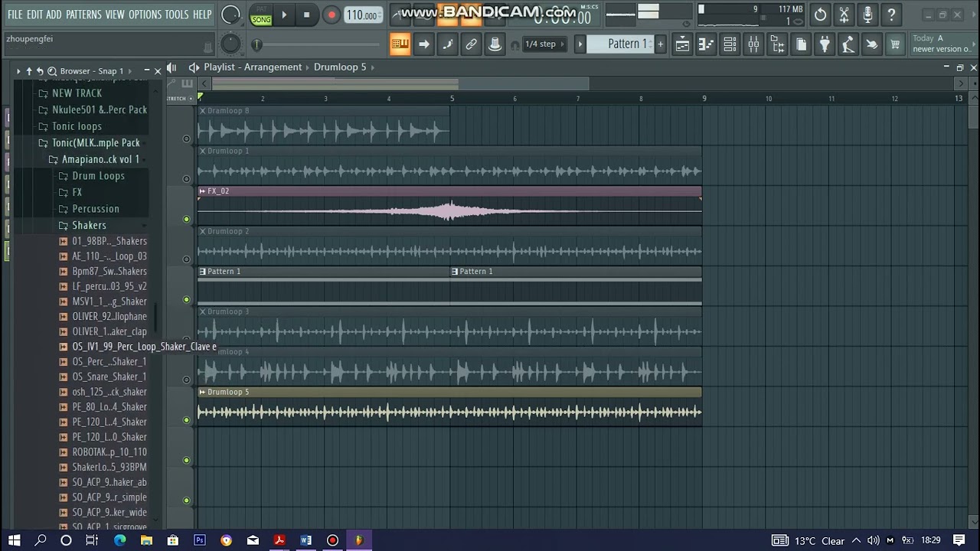980x551 pixels.
Task: Open the Piano roll view icon
Action: tap(706, 44)
